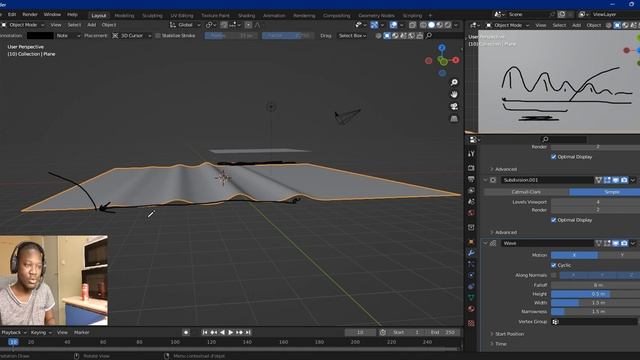640x360 pixels.
Task: Open the Marker menu in timeline
Action: click(81, 332)
